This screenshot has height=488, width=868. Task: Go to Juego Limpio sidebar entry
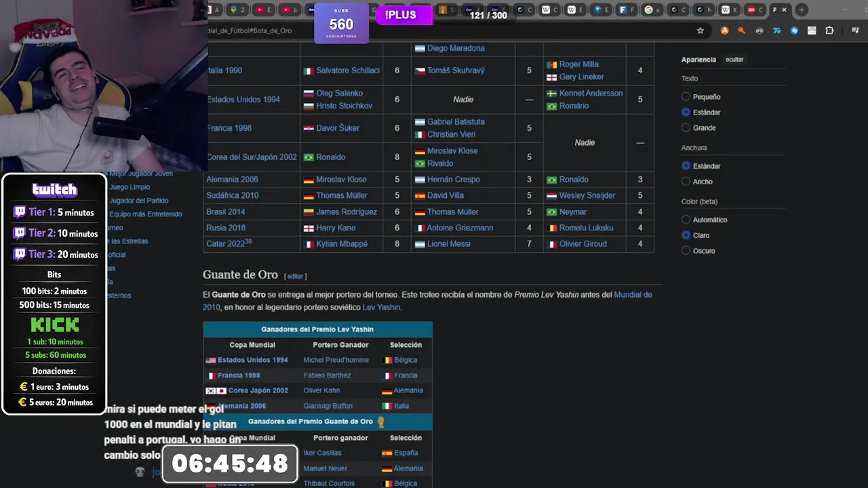coord(130,187)
